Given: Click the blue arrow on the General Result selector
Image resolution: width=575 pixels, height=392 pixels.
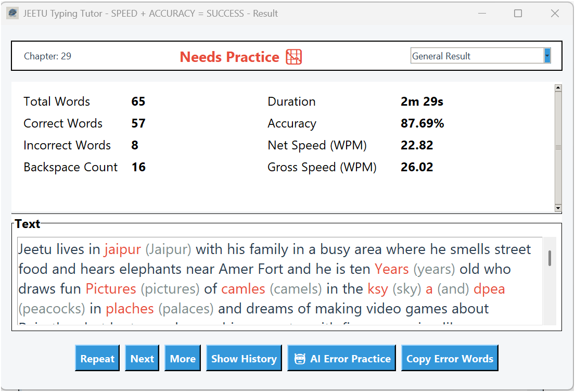Looking at the screenshot, I should coord(547,55).
